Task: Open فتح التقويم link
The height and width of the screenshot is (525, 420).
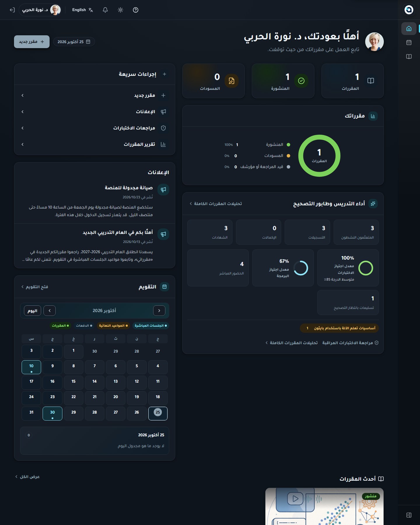Action: (x=35, y=287)
